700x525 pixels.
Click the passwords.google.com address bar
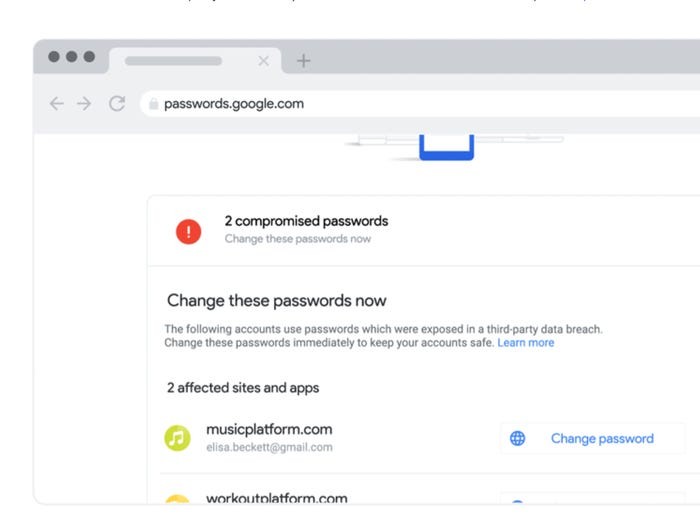tap(420, 104)
